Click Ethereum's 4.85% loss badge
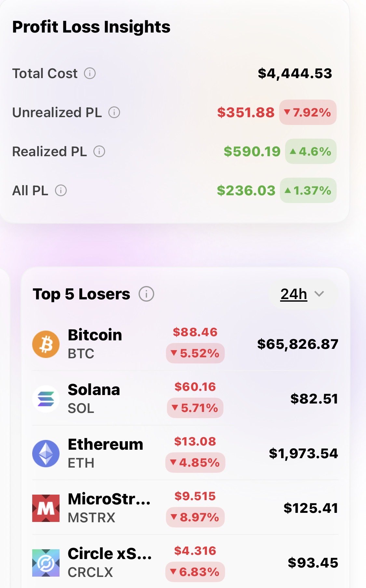The height and width of the screenshot is (588, 366). tap(195, 462)
